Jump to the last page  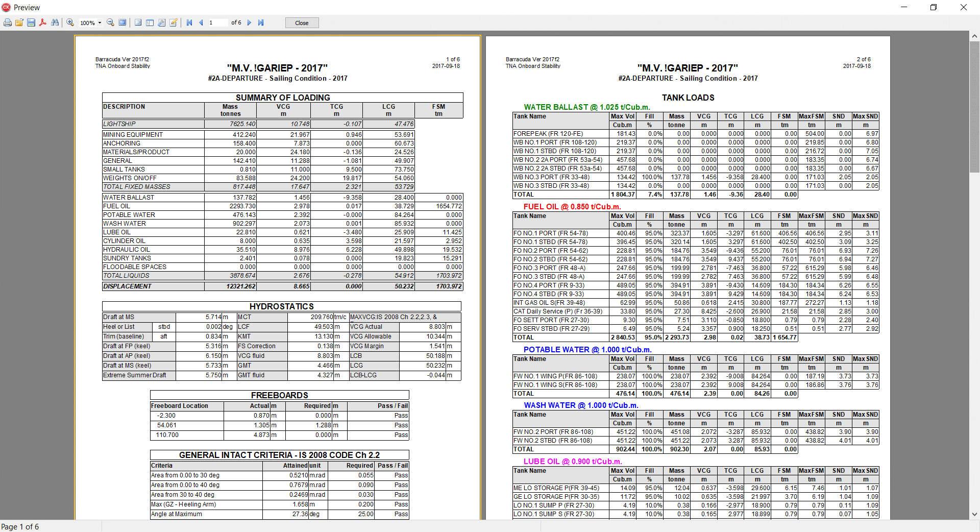tap(261, 22)
